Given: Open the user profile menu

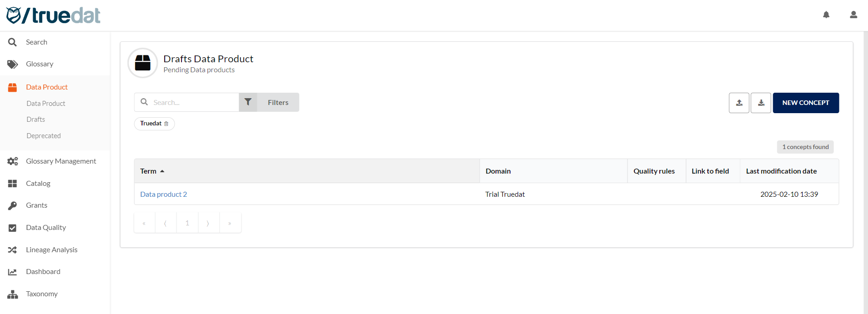Looking at the screenshot, I should point(853,15).
